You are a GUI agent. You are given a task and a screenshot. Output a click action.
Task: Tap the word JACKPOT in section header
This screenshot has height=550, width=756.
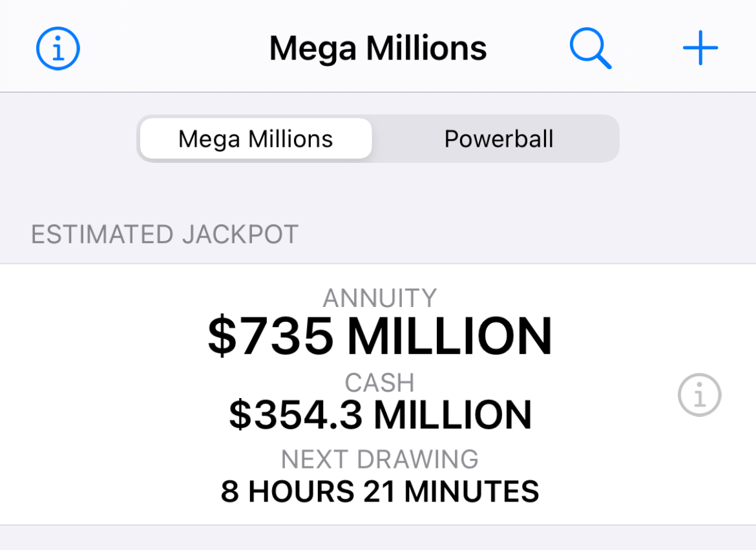240,235
